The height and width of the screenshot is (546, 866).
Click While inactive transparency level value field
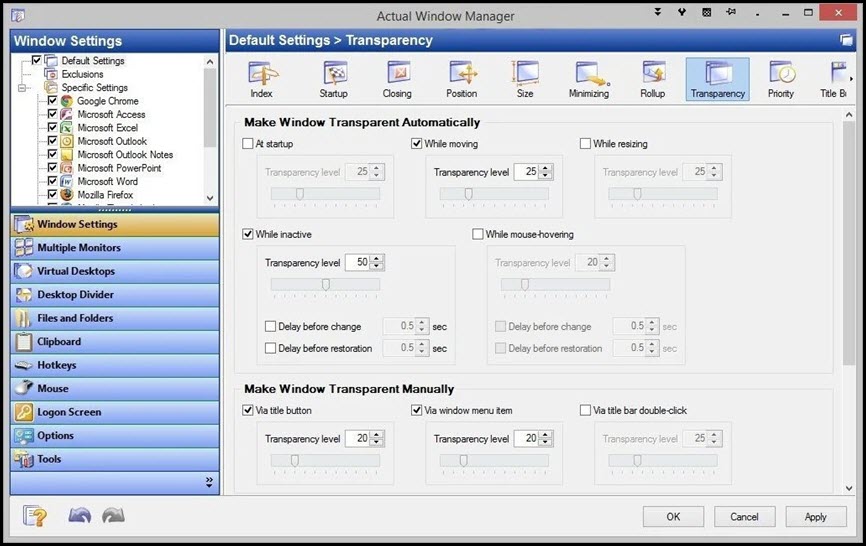358,263
